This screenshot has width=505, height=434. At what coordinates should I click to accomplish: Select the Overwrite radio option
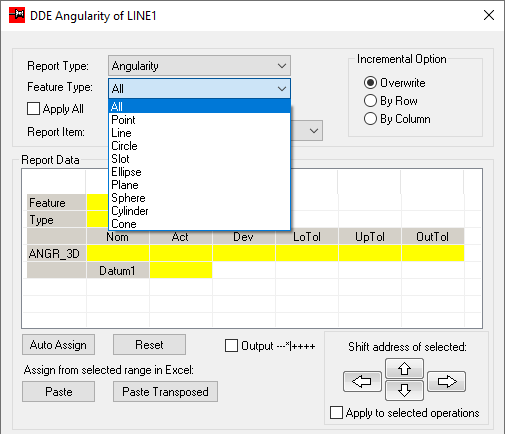tap(370, 83)
